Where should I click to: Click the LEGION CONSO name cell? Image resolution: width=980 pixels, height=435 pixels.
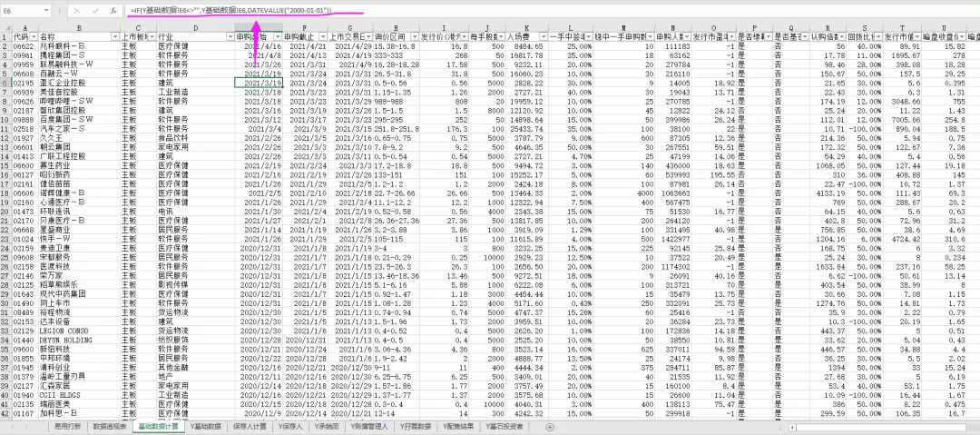click(x=79, y=331)
